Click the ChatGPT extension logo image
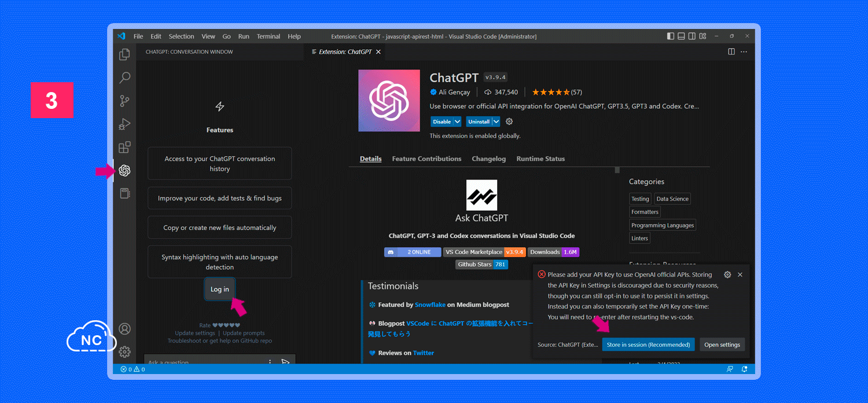Image resolution: width=868 pixels, height=403 pixels. point(389,101)
